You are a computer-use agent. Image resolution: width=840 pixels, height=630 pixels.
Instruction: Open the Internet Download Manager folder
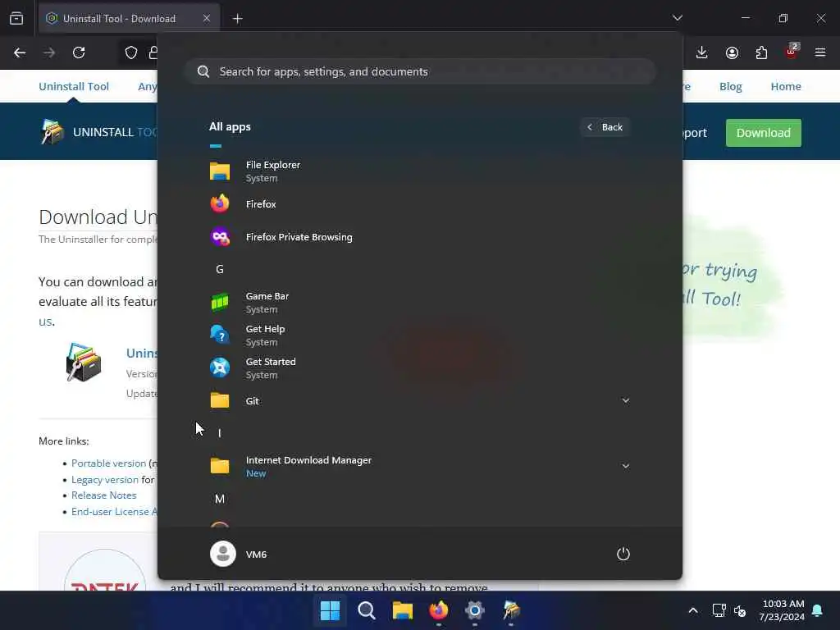point(419,466)
